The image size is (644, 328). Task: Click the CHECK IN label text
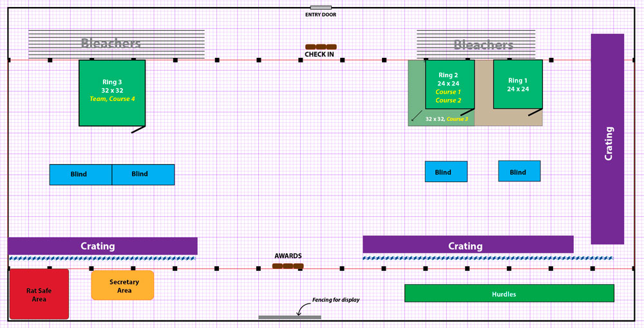319,54
